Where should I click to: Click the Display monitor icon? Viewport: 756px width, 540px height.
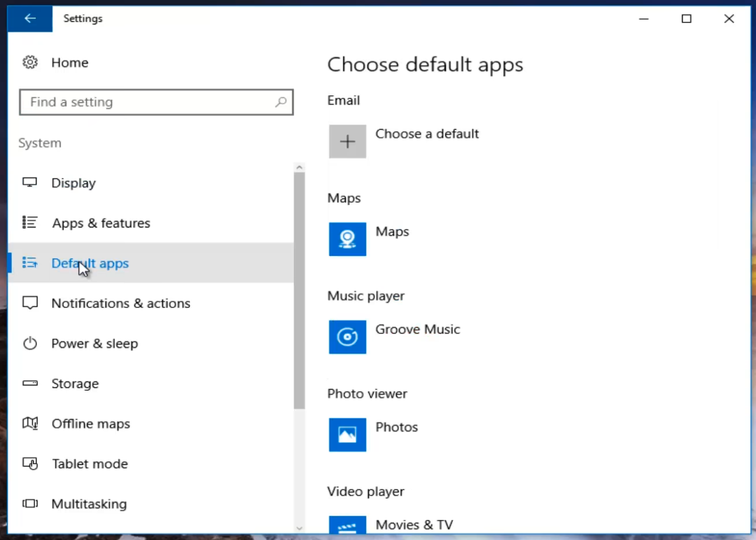30,182
